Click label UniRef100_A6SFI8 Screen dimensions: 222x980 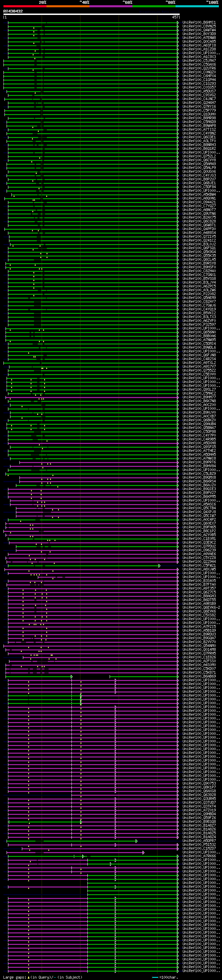(199, 45)
